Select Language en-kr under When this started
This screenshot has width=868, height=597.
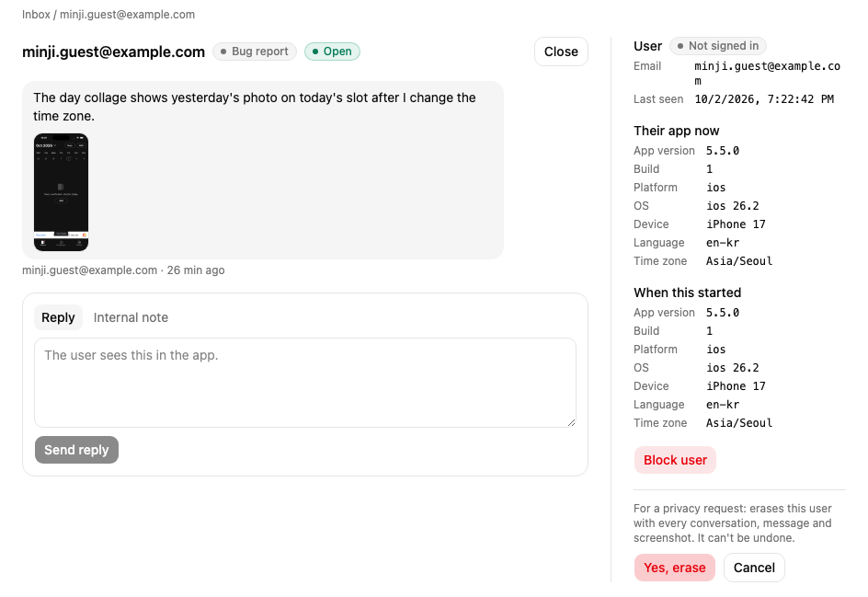(x=723, y=404)
